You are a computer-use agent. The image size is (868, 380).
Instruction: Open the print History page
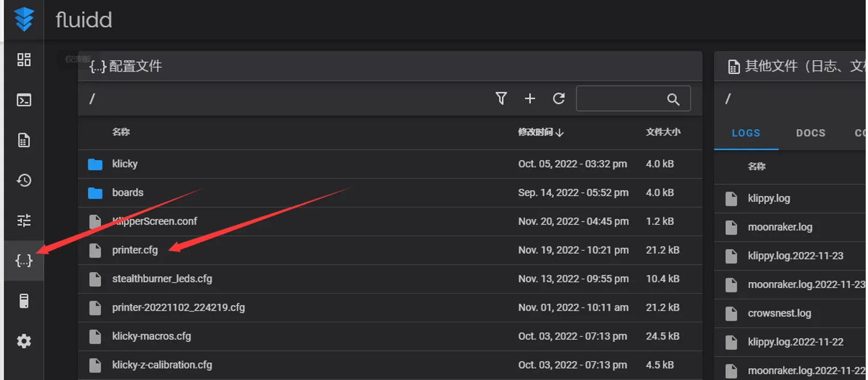24,180
